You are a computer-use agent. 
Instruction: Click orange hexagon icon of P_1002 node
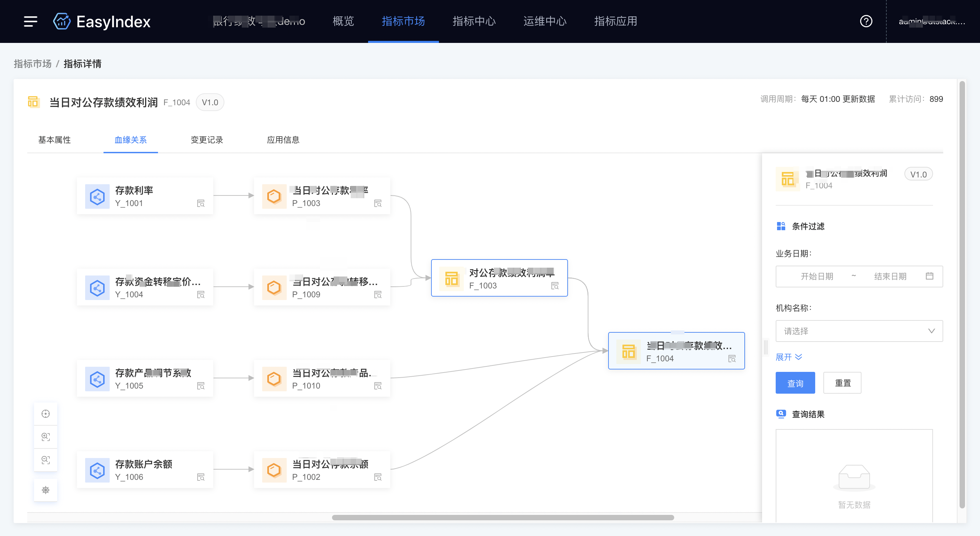pos(274,471)
